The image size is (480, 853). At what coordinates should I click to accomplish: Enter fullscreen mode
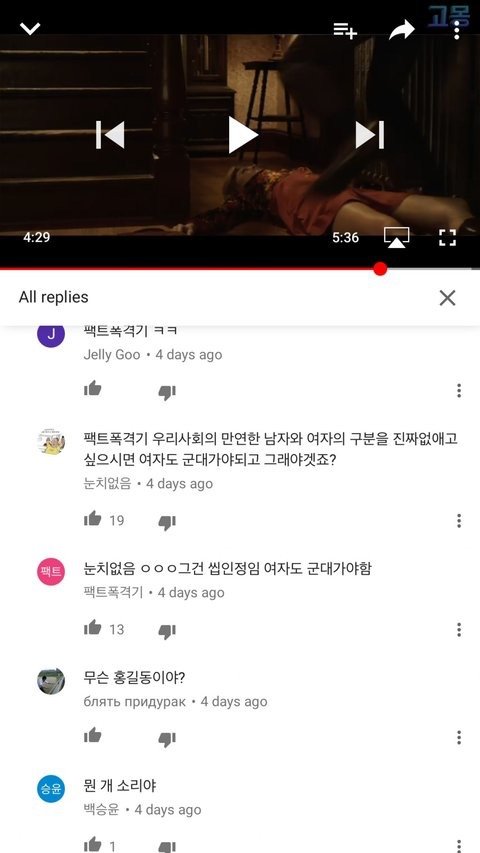point(447,238)
